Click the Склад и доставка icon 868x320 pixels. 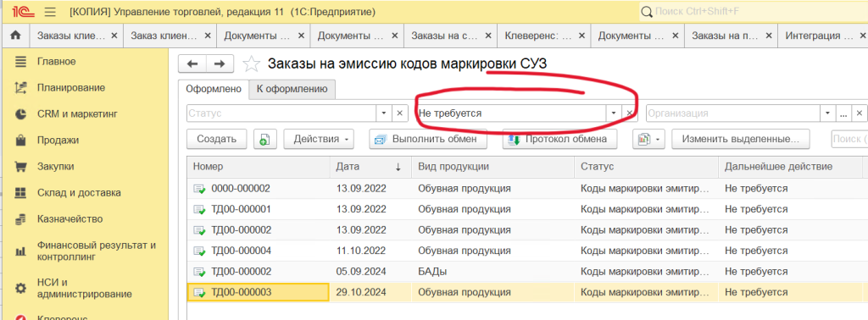tap(20, 193)
